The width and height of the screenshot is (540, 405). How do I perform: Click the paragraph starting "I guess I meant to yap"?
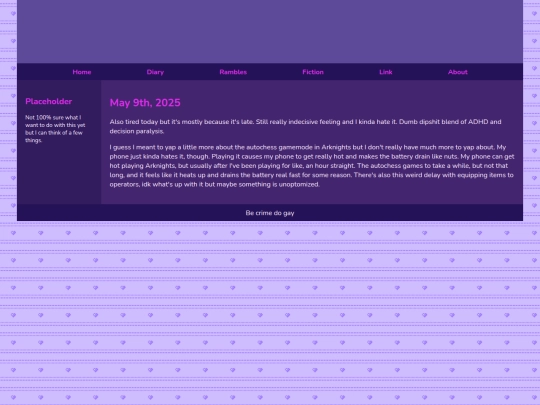(x=312, y=166)
